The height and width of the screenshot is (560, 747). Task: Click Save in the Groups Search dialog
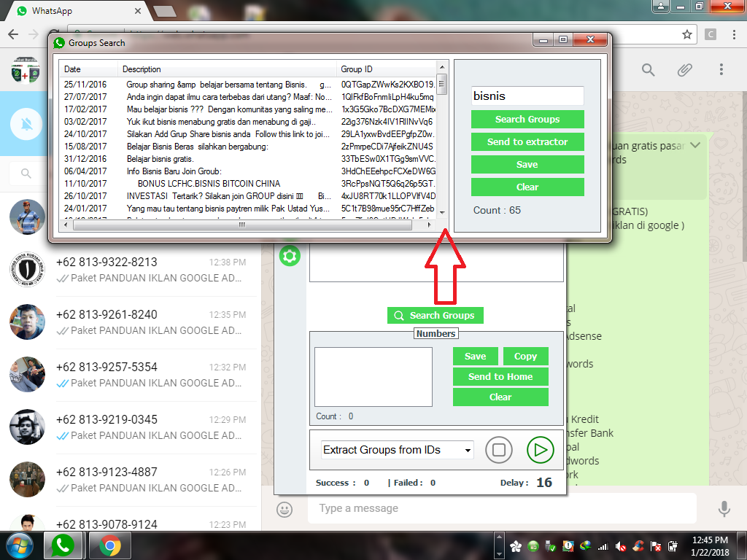(x=527, y=164)
